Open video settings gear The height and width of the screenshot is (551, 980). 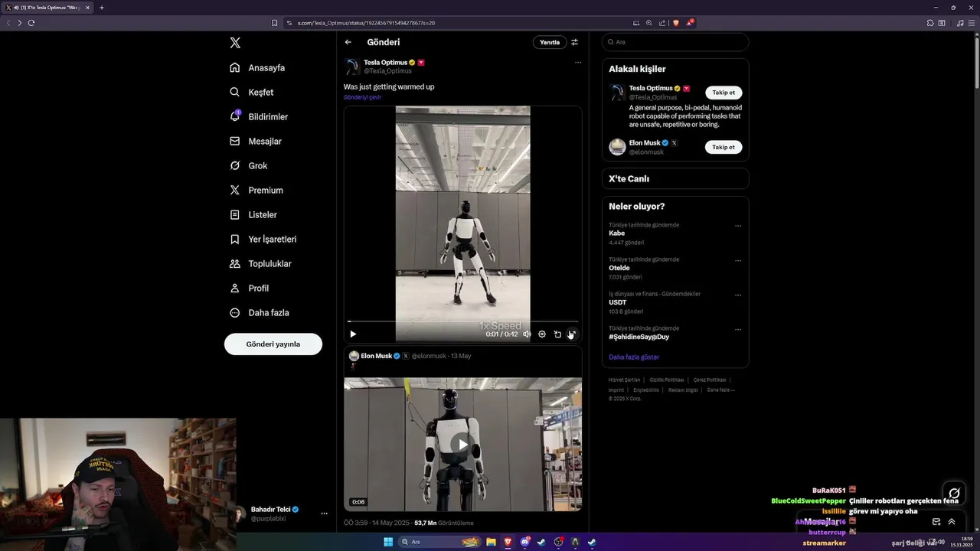click(x=542, y=334)
